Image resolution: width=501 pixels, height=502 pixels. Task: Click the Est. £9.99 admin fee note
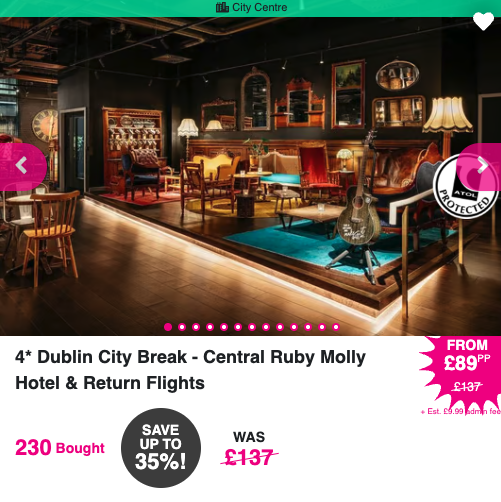tap(461, 412)
